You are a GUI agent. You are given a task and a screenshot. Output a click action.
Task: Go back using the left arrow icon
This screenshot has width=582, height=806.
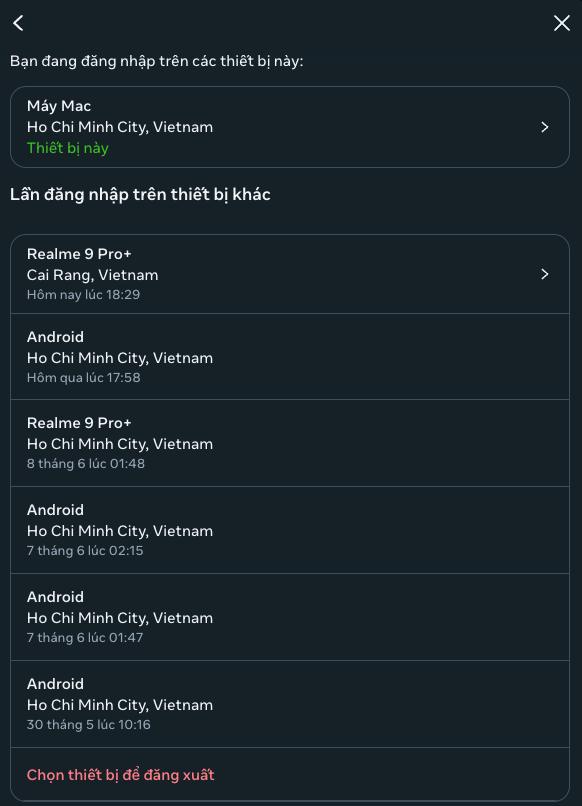(19, 23)
